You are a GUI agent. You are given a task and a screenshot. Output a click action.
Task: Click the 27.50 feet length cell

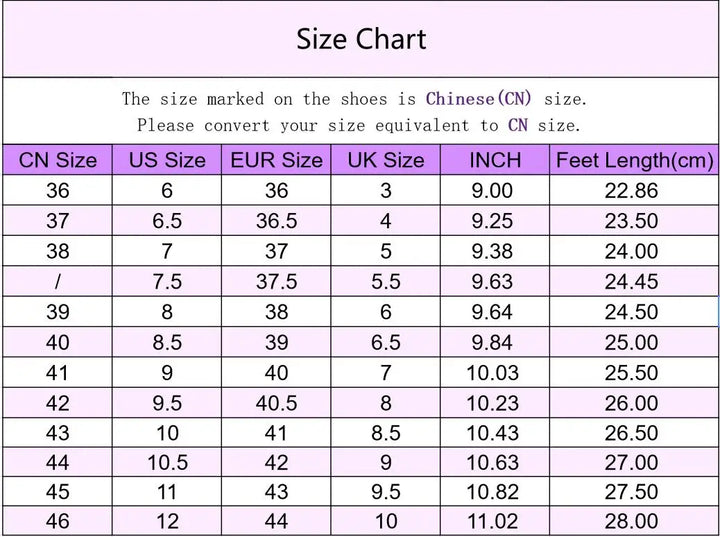(x=631, y=492)
